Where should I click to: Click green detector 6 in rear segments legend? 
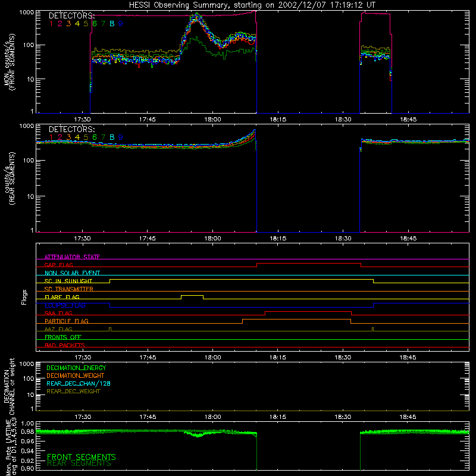(x=95, y=137)
